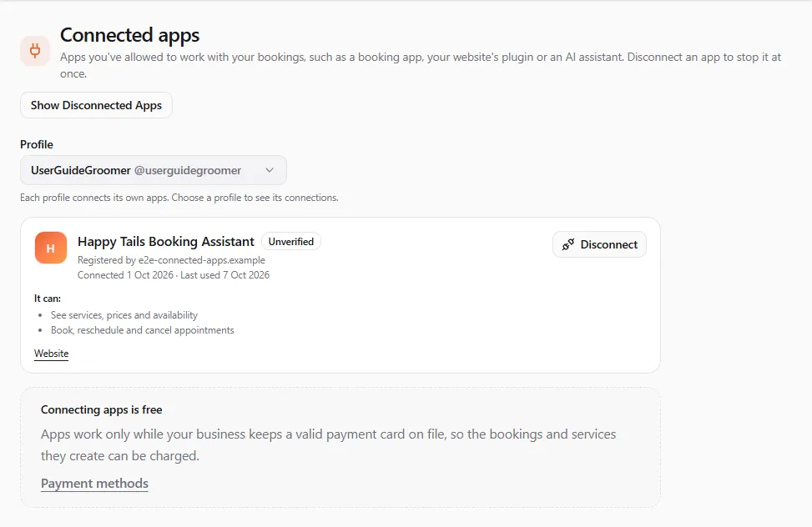812x527 pixels.
Task: Disconnect the Happy Tails Booking Assistant app
Action: point(599,244)
